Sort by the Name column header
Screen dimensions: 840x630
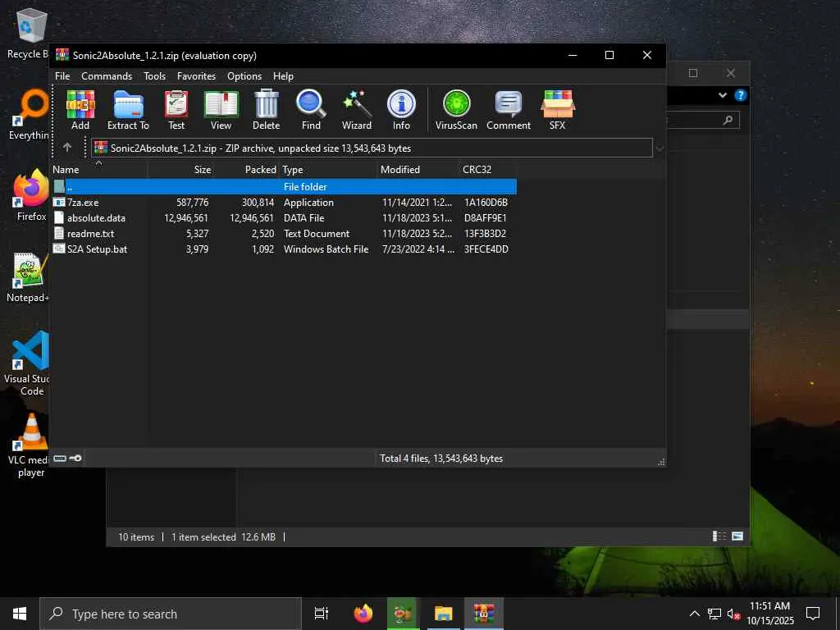tap(99, 169)
